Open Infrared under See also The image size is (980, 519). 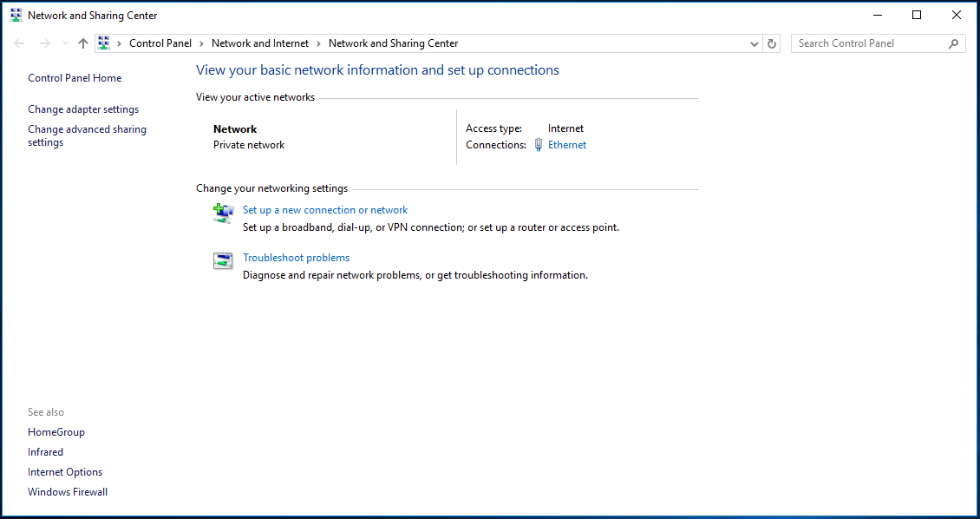coord(46,452)
